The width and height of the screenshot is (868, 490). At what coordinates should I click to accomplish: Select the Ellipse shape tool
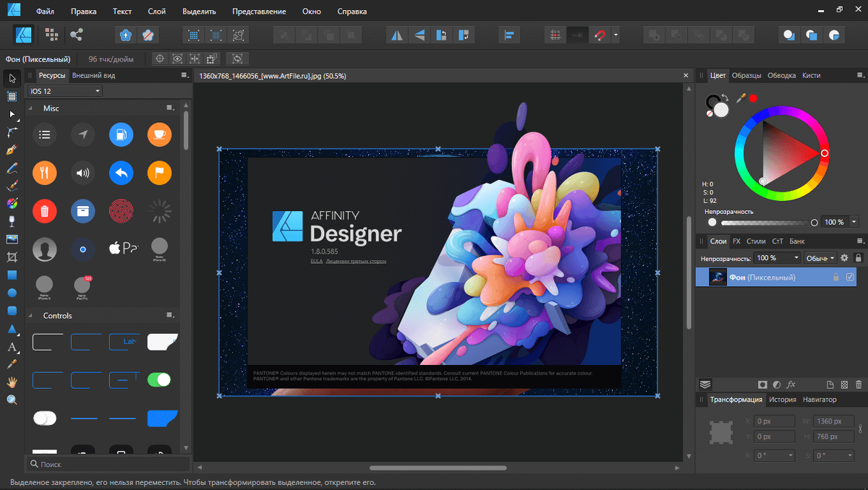(x=12, y=293)
